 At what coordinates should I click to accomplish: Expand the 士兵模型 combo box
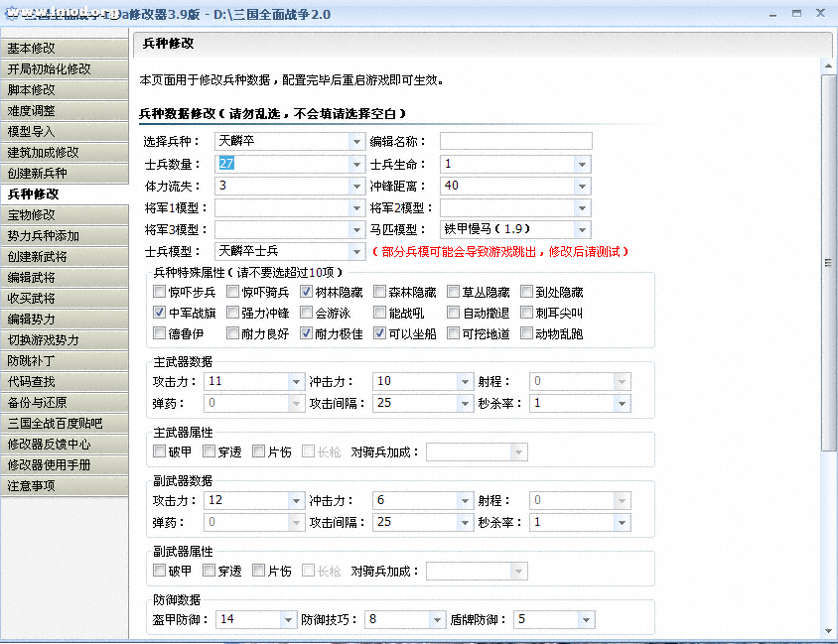(356, 252)
